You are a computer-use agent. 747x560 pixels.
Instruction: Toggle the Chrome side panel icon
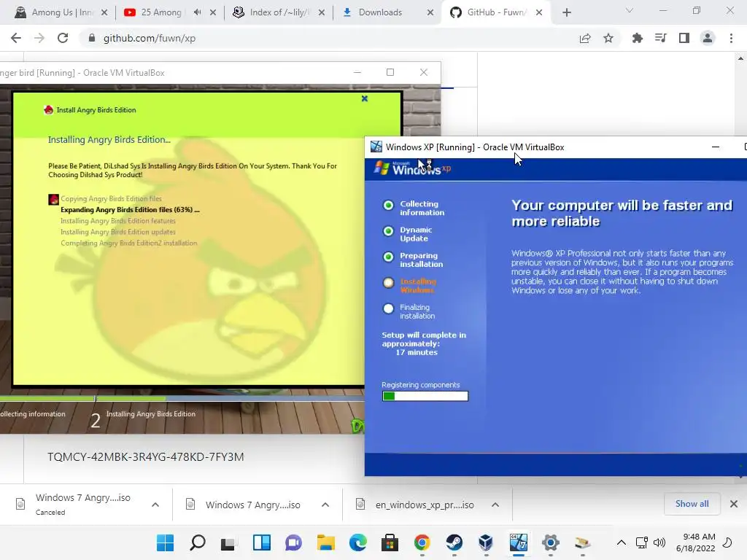tap(684, 38)
